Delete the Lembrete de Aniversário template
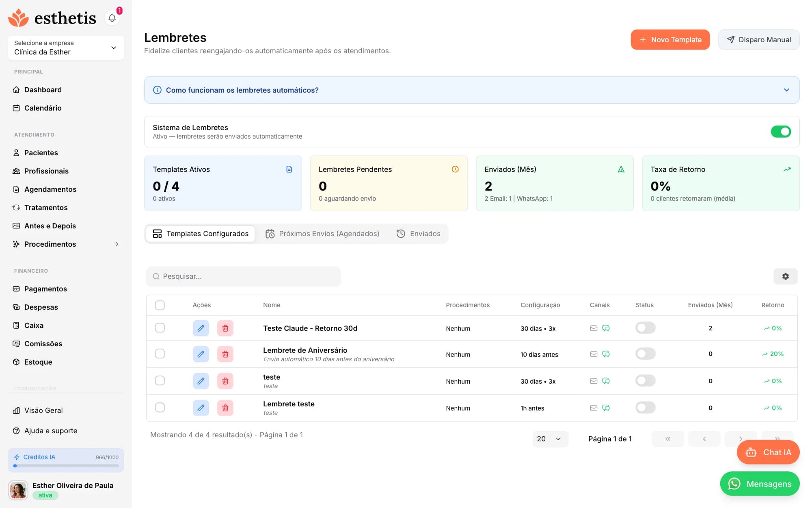This screenshot has width=812, height=508. coord(225,354)
